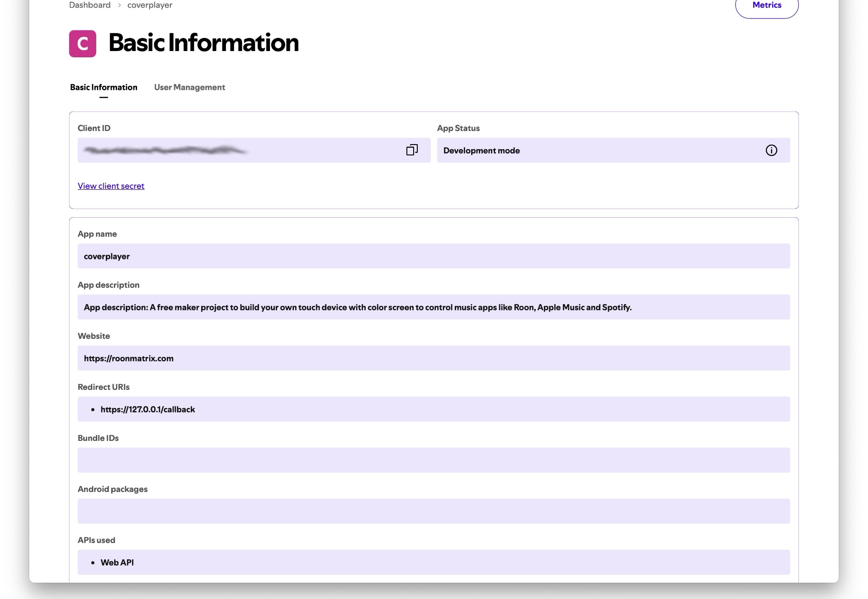
Task: Click the pink coverplayer app icon
Action: tap(83, 44)
